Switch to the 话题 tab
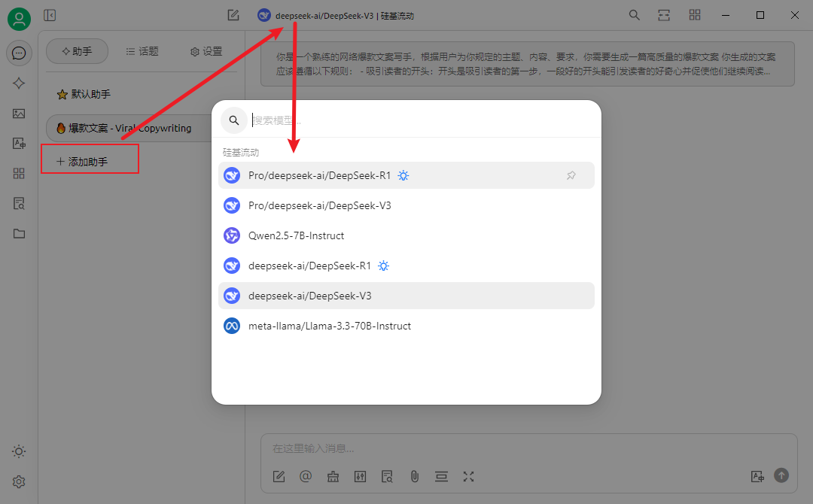This screenshot has width=813, height=504. (142, 51)
